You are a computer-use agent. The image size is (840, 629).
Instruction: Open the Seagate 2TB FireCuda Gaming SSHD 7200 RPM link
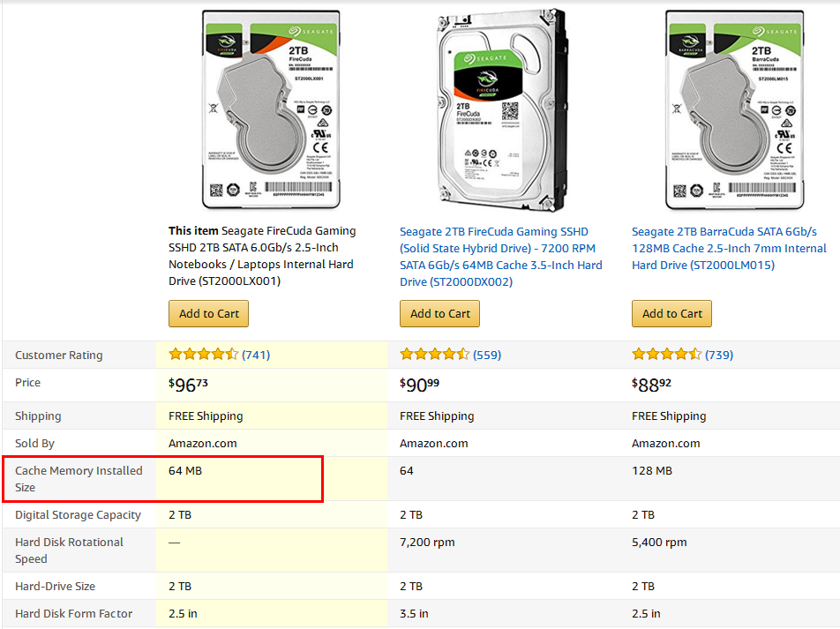(501, 257)
